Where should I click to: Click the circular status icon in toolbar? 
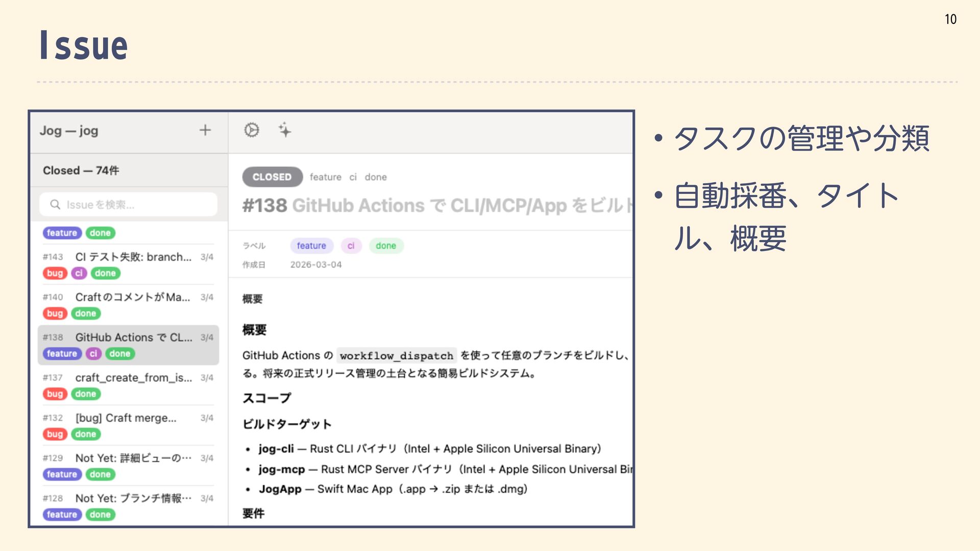click(251, 130)
